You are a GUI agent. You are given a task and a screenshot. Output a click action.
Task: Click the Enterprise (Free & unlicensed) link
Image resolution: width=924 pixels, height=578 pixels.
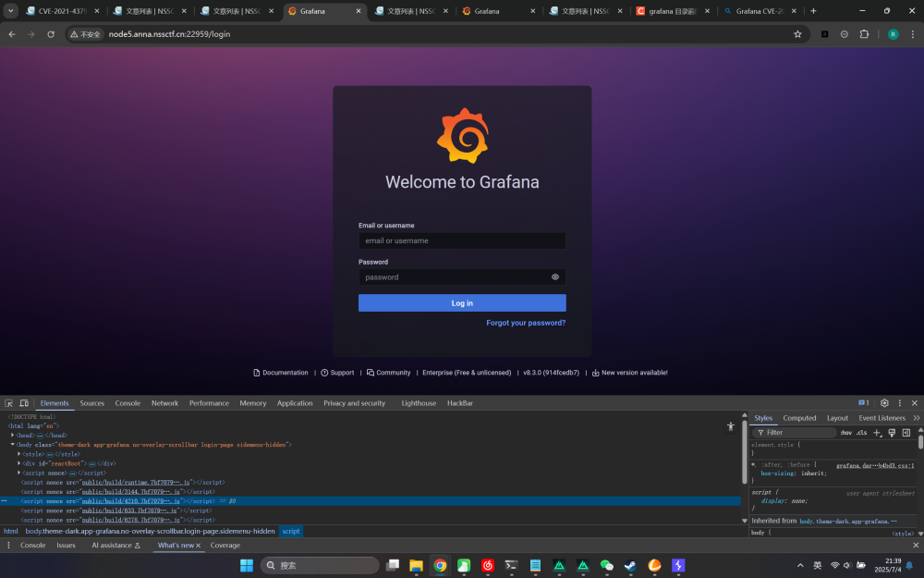tap(467, 373)
